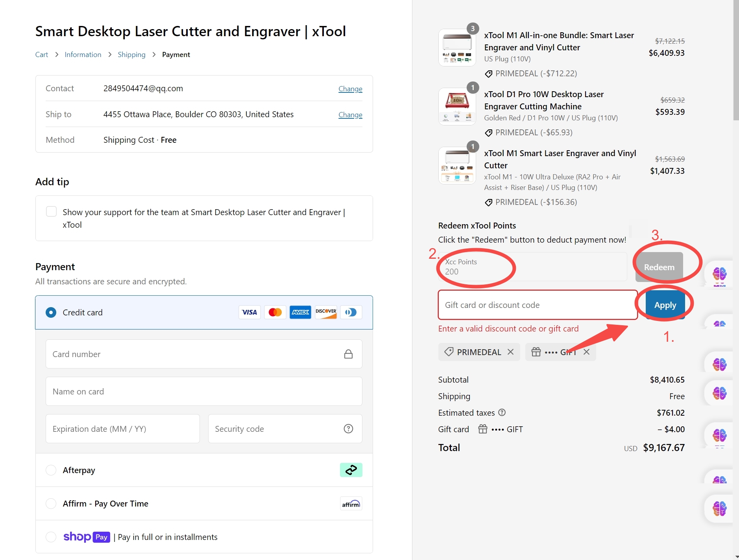Click the scrollbar down arrow
The height and width of the screenshot is (560, 739).
pos(736,557)
